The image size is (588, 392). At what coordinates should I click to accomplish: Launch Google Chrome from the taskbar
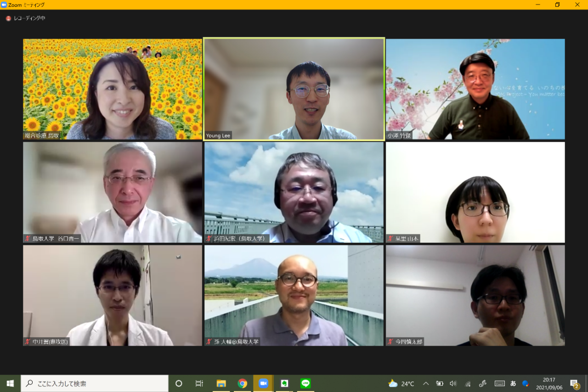[243, 383]
